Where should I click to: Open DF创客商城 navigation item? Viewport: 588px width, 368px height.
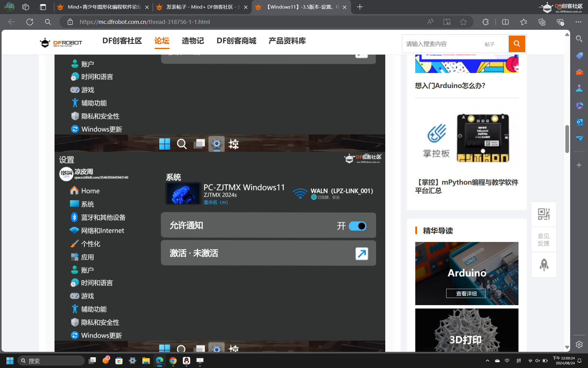236,41
